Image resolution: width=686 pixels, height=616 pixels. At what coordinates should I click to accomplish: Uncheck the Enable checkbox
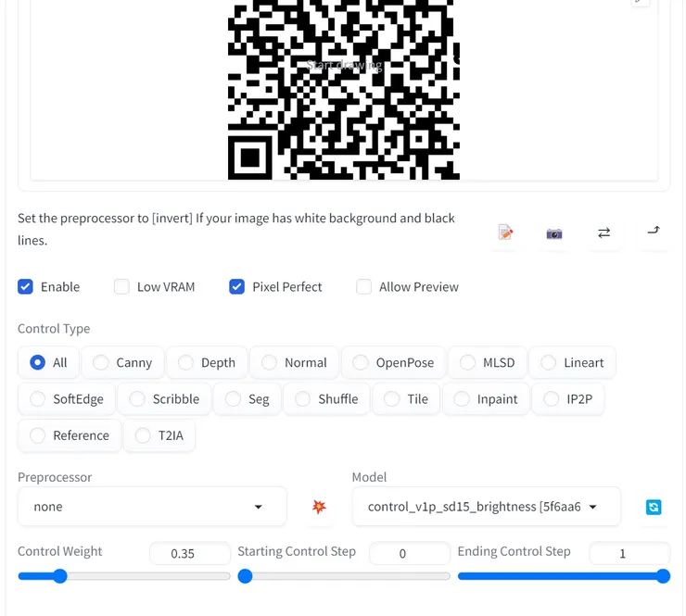[x=25, y=287]
